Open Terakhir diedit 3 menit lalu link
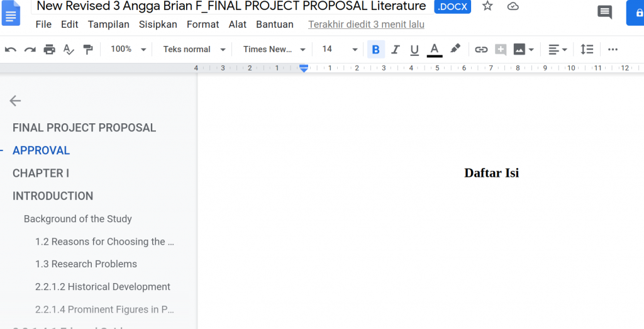The height and width of the screenshot is (329, 644). 367,25
